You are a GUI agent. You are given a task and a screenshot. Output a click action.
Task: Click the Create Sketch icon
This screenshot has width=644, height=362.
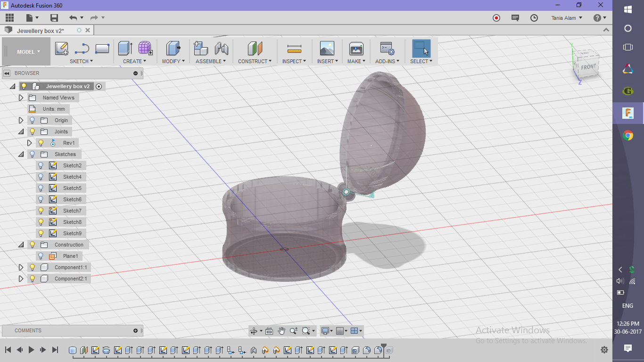click(62, 49)
